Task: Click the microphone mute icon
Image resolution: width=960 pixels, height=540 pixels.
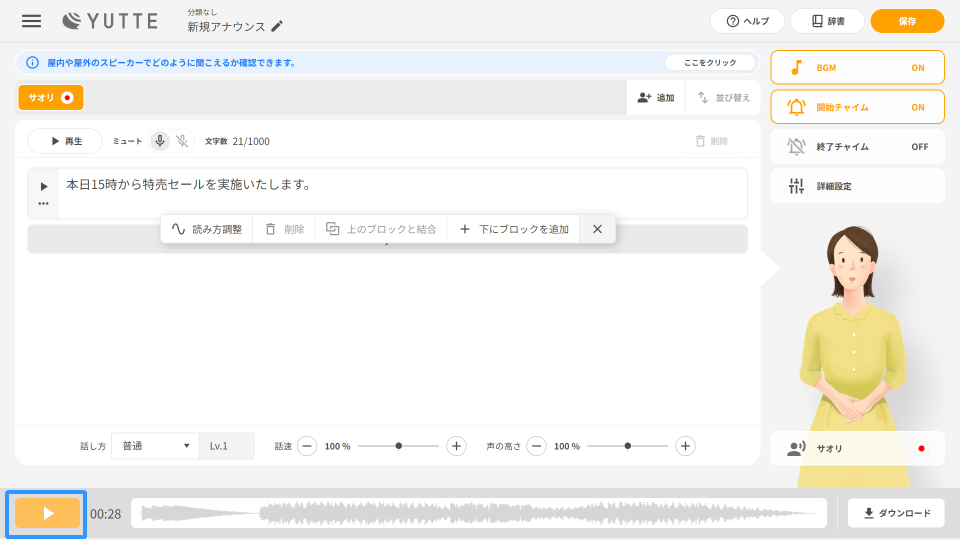Action: tap(160, 141)
